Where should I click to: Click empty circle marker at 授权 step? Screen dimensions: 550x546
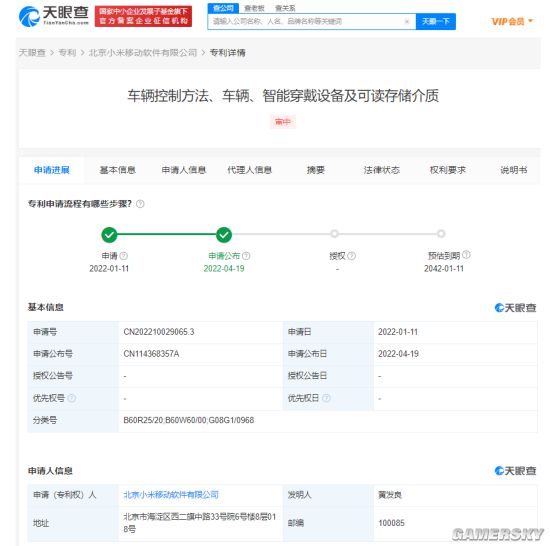click(335, 234)
